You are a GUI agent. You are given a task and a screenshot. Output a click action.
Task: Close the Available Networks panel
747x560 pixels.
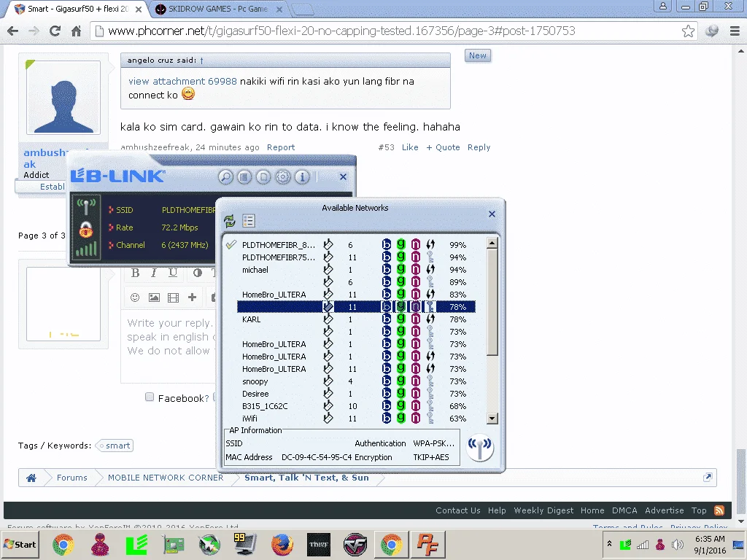point(492,214)
